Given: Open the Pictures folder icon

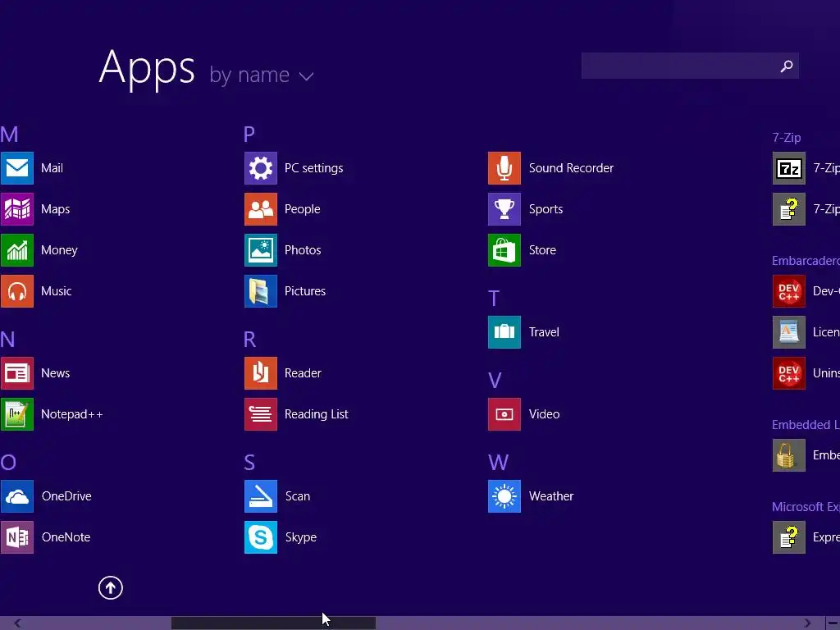Looking at the screenshot, I should click(261, 291).
